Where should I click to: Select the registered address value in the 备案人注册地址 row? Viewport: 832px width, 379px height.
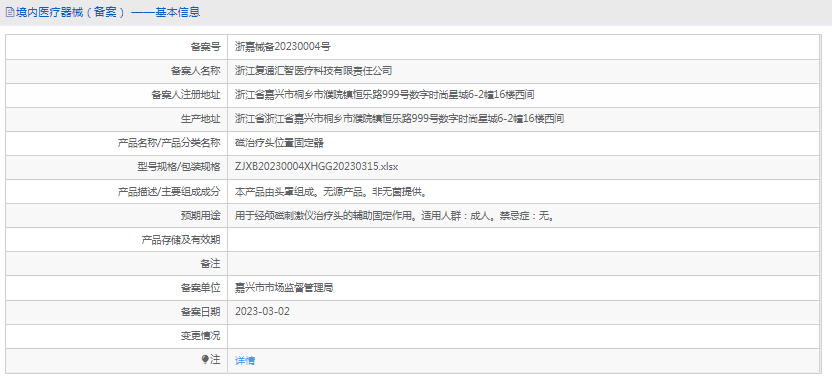384,95
